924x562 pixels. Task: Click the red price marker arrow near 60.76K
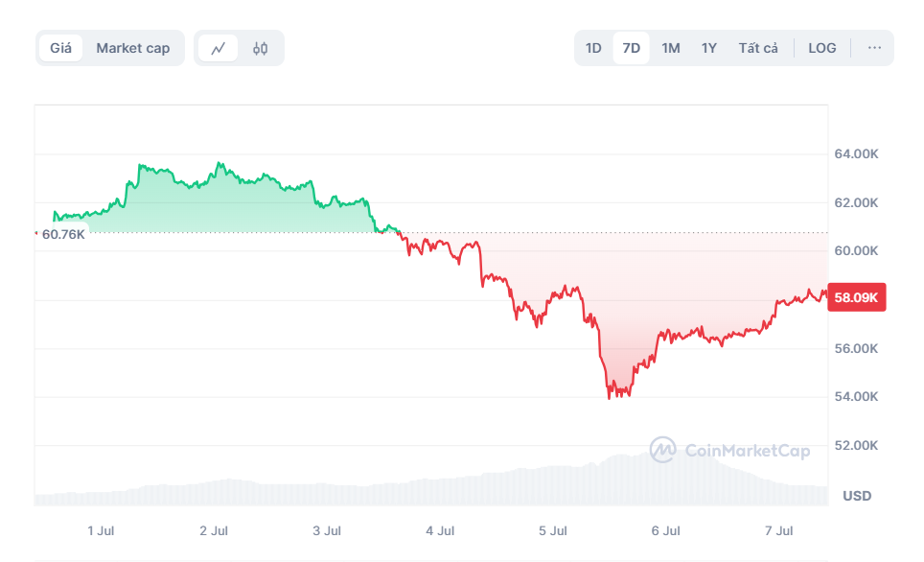click(35, 232)
